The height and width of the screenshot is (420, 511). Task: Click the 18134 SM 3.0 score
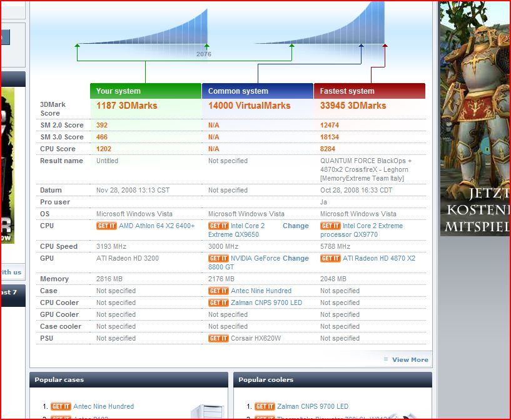tap(330, 137)
